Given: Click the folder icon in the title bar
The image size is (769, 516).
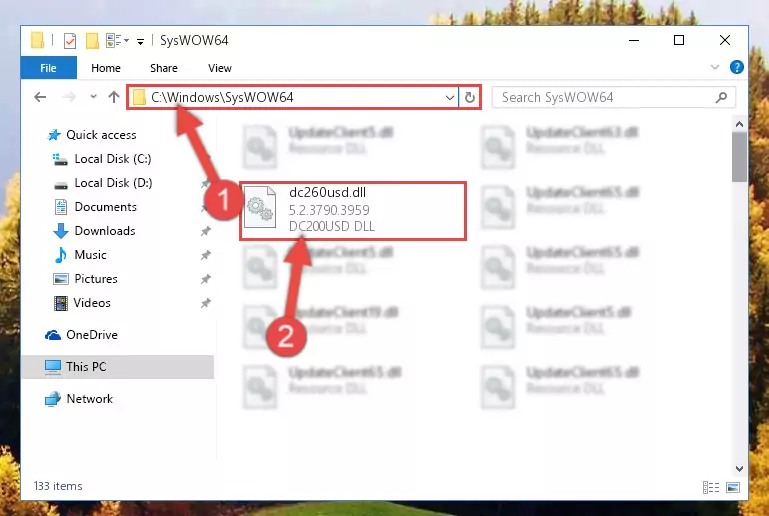Looking at the screenshot, I should pos(37,40).
